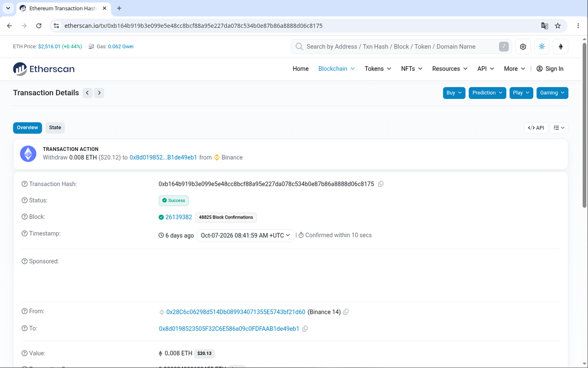
Task: Bookmark this page with star icon
Action: [x=558, y=26]
